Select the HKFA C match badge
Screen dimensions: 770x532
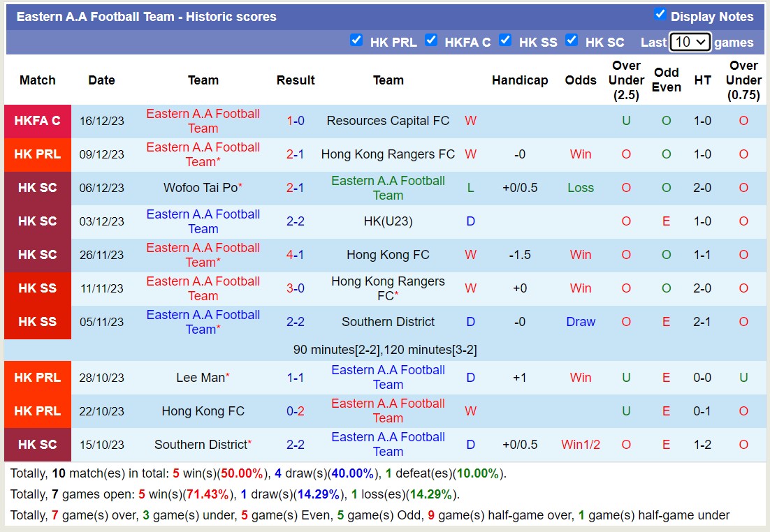(x=37, y=120)
